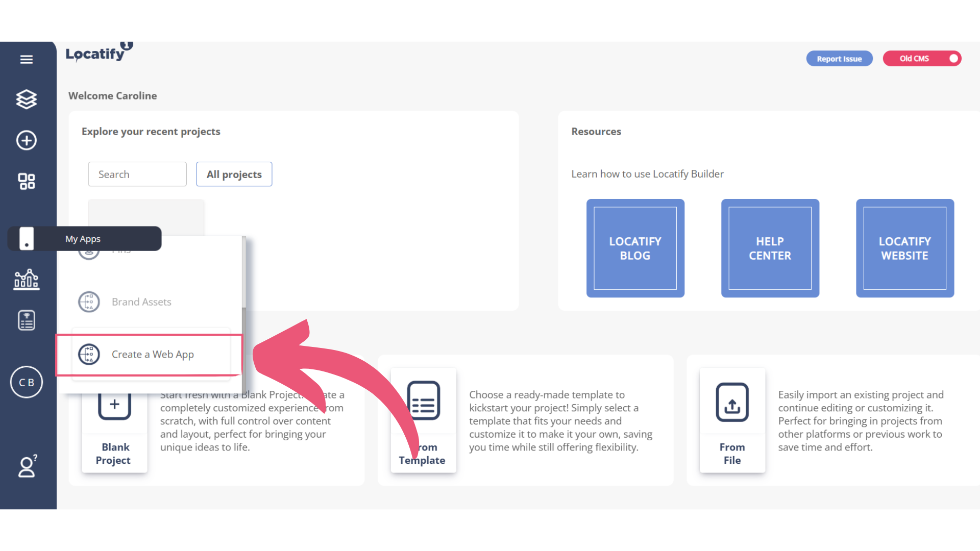Choose the Blank Project option label
This screenshot has width=980, height=551.
[x=114, y=454]
